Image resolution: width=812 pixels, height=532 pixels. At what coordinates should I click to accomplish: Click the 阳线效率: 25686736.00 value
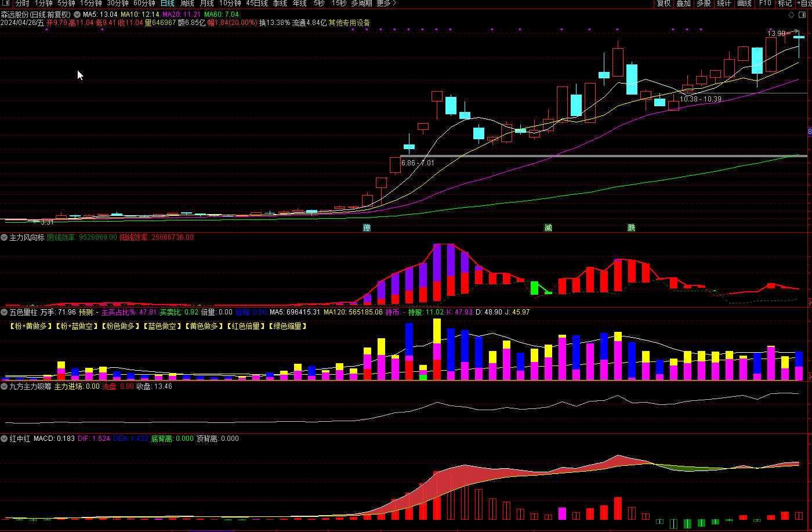[x=157, y=237]
